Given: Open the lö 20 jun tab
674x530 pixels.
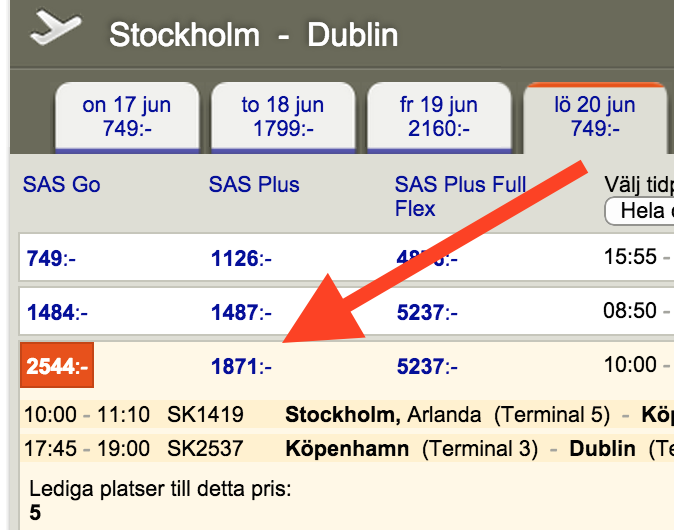Looking at the screenshot, I should pyautogui.click(x=594, y=117).
